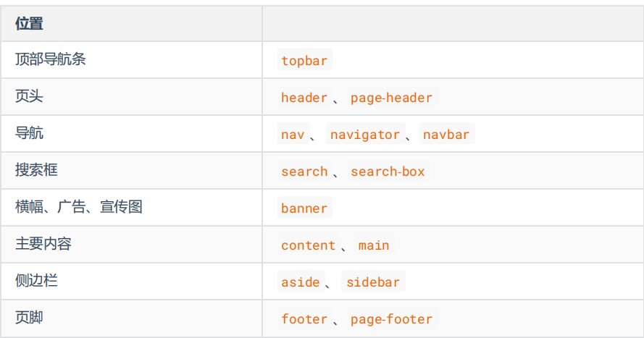This screenshot has width=644, height=338.
Task: Click the 'aside' code label
Action: click(x=300, y=282)
